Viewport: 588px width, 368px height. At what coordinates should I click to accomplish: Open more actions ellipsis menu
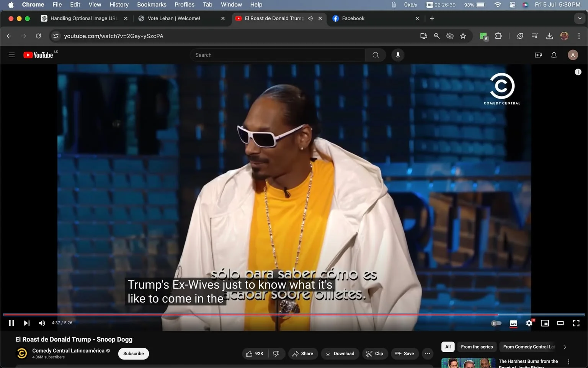coord(428,353)
